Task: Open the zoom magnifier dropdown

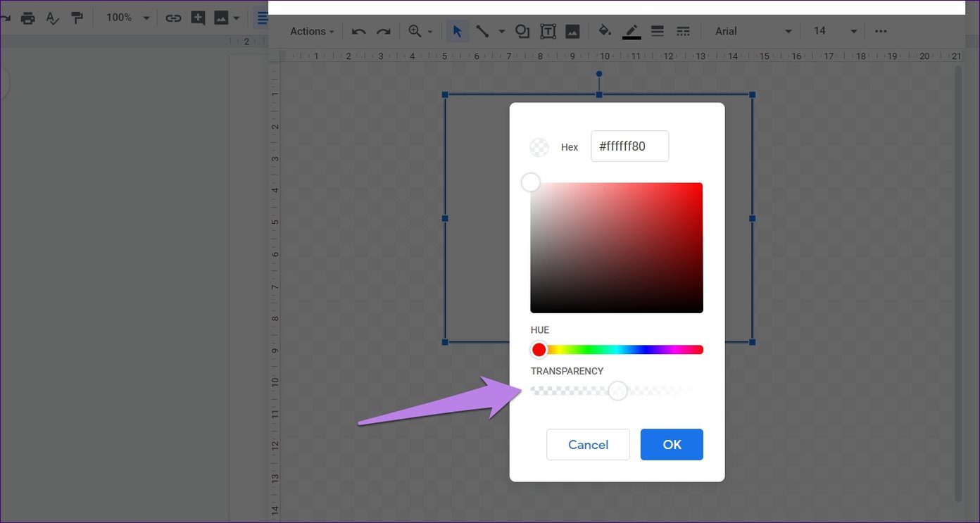Action: pyautogui.click(x=420, y=32)
